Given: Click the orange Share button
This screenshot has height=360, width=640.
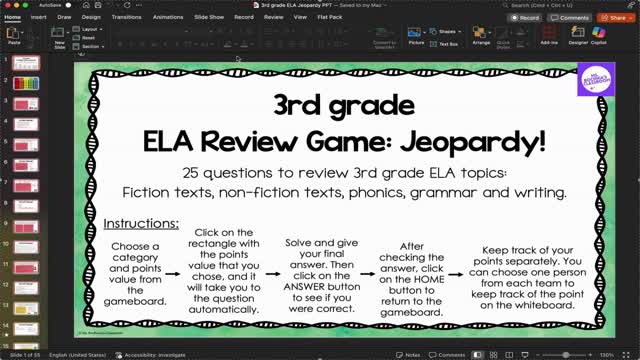Looking at the screenshot, I should (x=616, y=18).
